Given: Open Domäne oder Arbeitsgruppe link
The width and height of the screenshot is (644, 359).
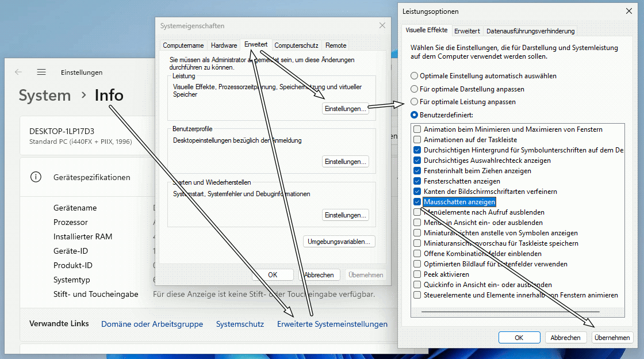Looking at the screenshot, I should click(x=152, y=324).
